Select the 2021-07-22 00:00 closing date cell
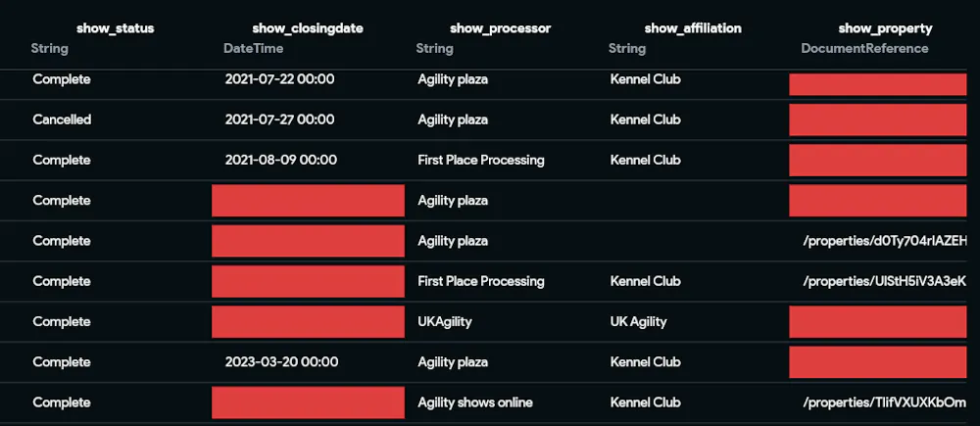Viewport: 980px width, 426px height. 279,79
